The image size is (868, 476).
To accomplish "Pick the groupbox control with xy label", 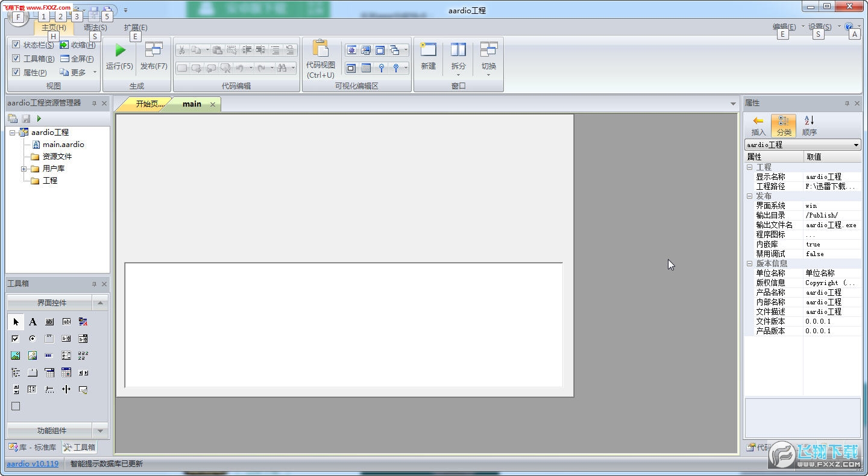I will point(49,339).
